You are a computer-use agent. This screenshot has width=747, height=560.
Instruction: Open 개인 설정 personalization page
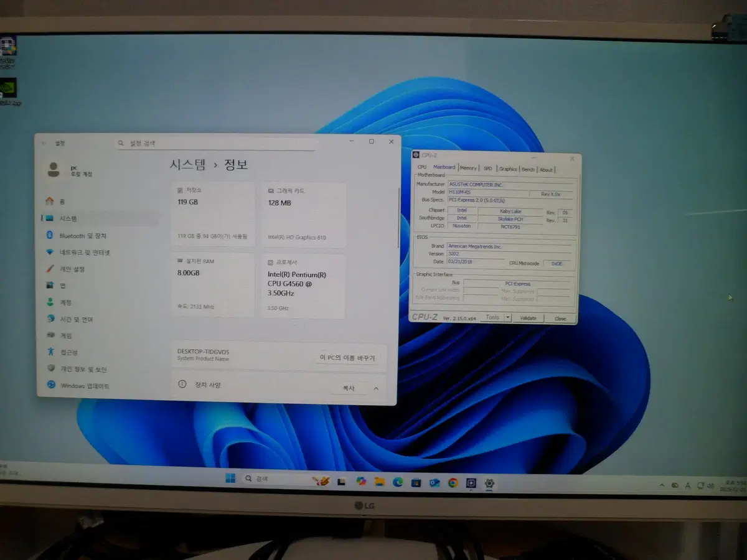pyautogui.click(x=98, y=269)
